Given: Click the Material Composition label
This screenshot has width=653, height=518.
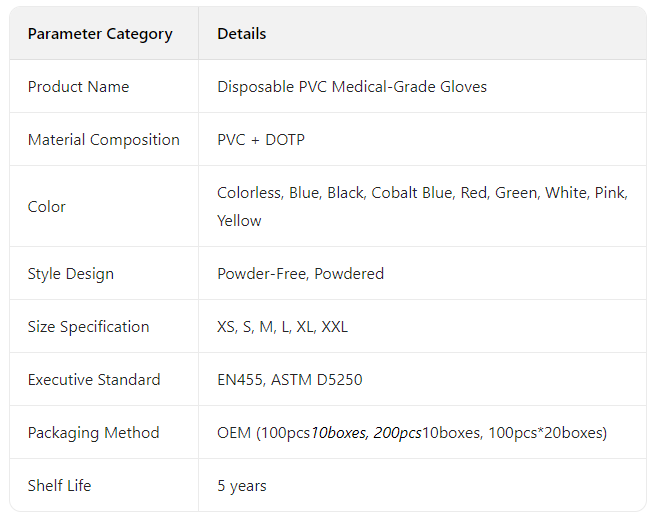Looking at the screenshot, I should (104, 140).
